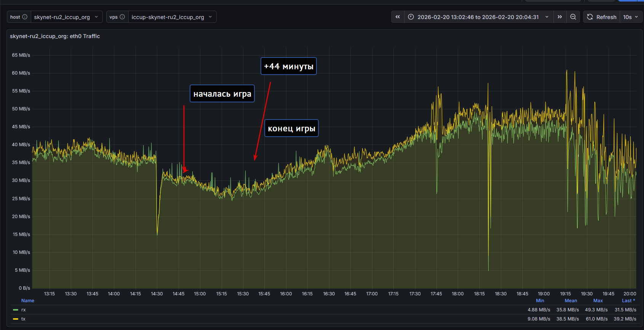
Task: Click the green rx color swatch
Action: pos(16,310)
